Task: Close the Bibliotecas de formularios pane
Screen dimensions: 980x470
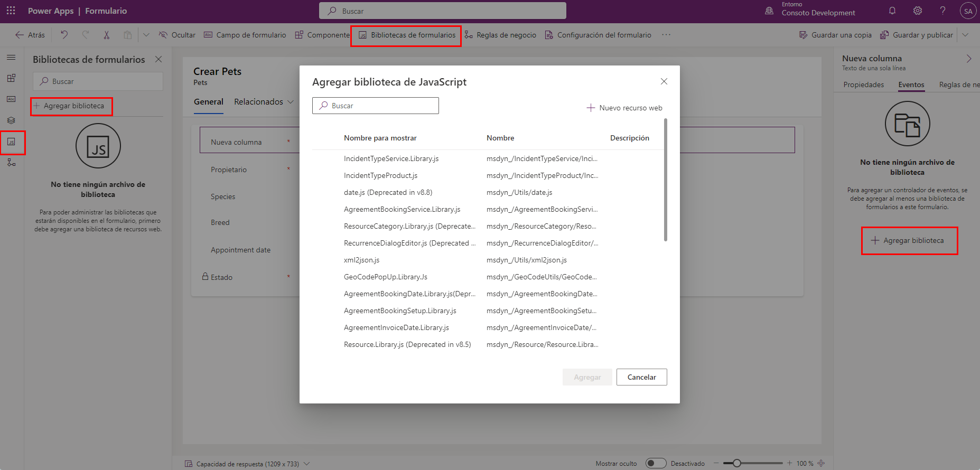Action: [x=158, y=59]
